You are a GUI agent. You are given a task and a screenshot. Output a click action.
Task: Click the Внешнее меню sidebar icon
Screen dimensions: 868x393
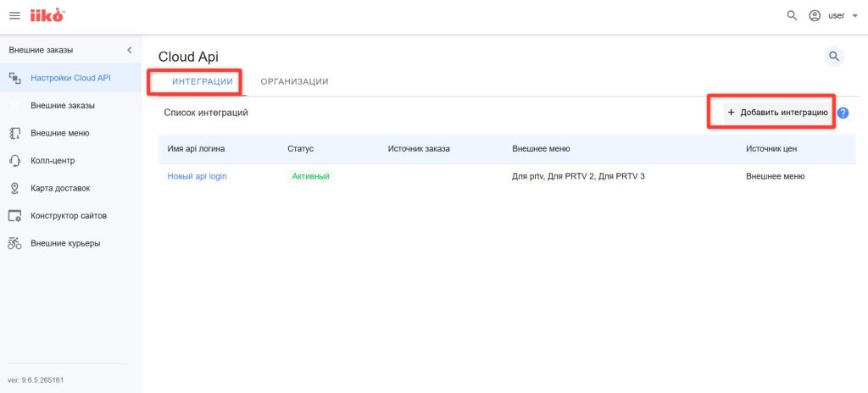(x=14, y=133)
